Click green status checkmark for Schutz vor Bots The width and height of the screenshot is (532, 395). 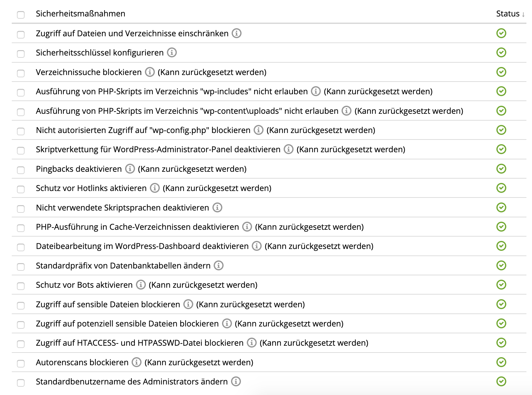point(501,285)
